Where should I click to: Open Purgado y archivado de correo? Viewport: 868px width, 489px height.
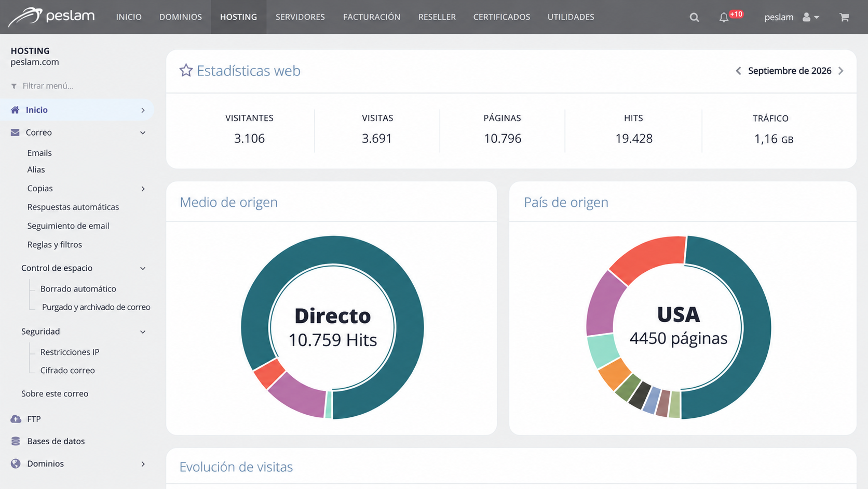[x=96, y=307]
